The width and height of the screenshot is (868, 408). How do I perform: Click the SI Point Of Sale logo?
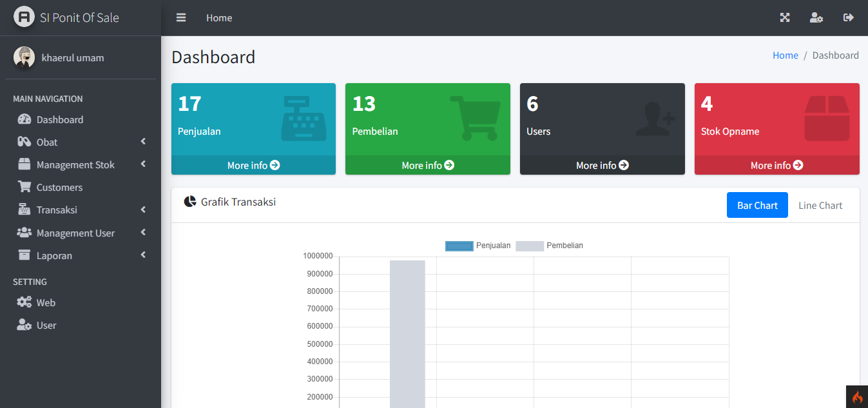pos(24,17)
